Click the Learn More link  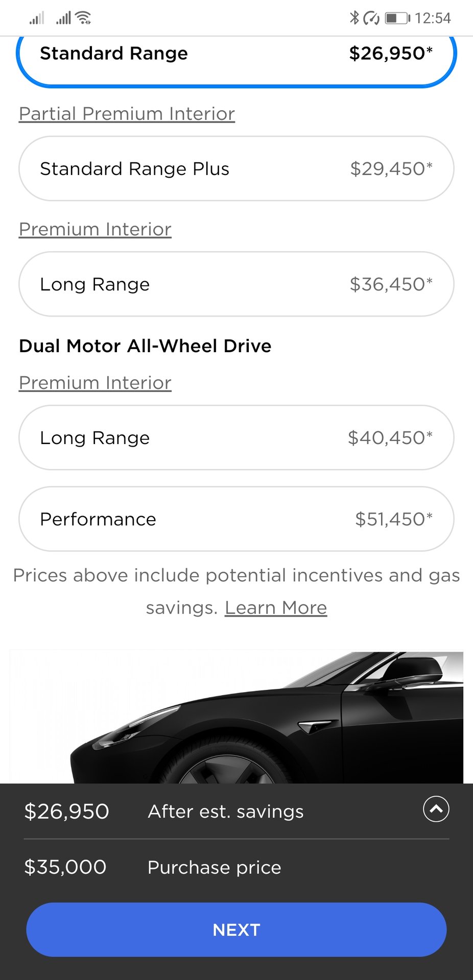coord(276,607)
